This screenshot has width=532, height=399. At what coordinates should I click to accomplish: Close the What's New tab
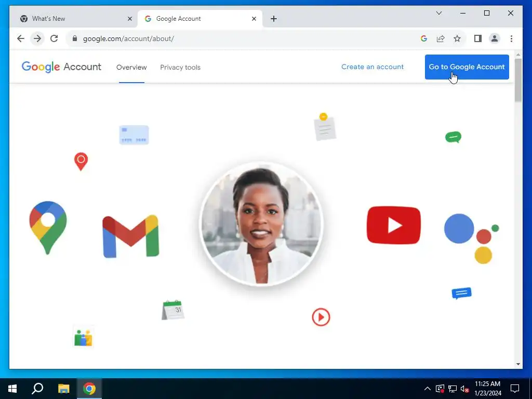point(129,19)
